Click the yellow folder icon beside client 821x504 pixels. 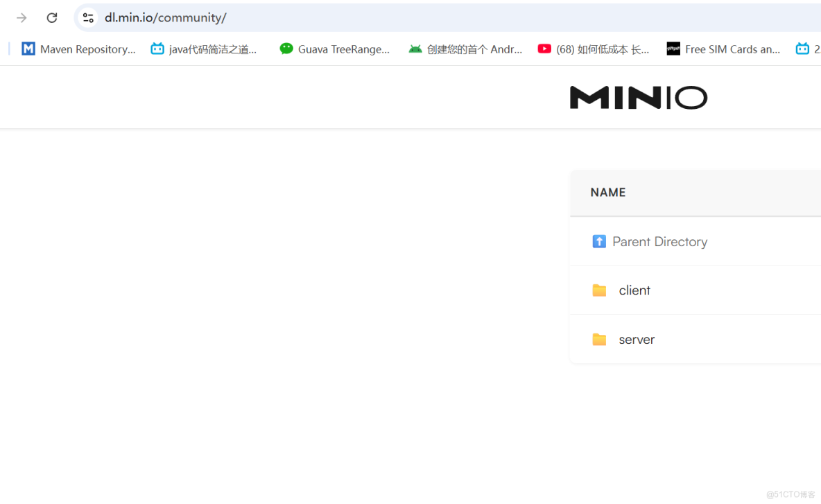599,290
